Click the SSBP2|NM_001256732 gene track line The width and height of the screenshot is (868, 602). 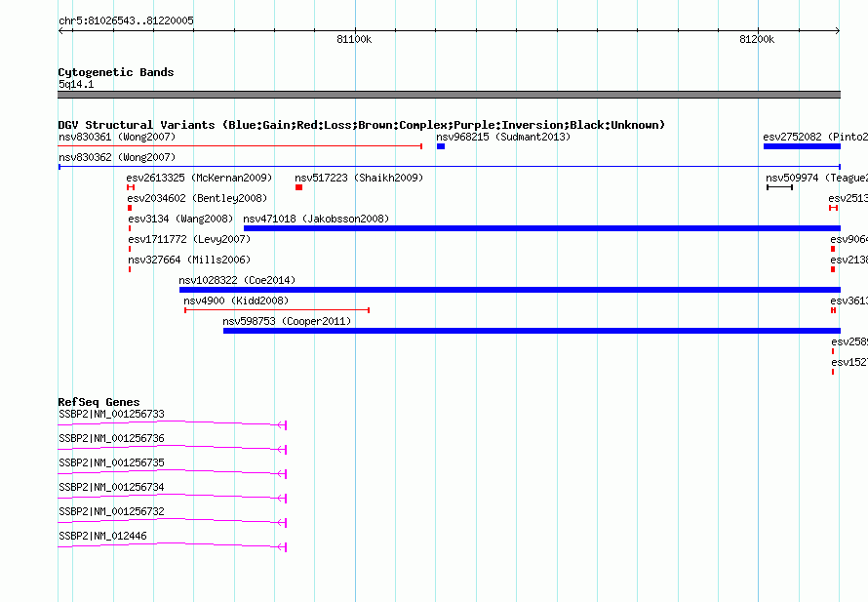coord(173,522)
